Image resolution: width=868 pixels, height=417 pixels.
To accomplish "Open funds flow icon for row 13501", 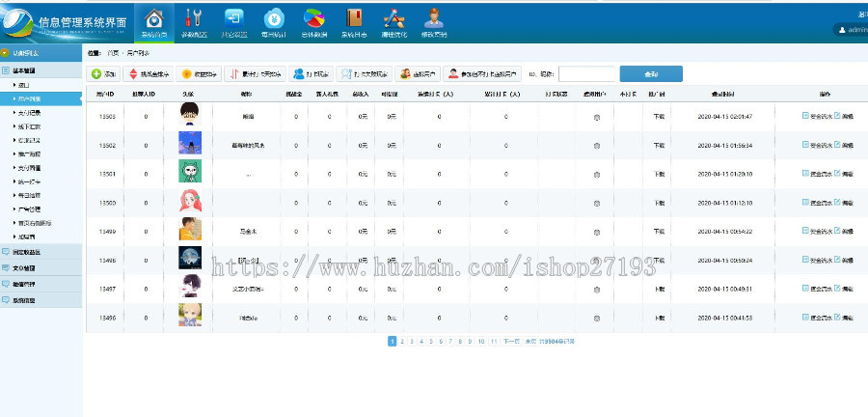I will [805, 174].
